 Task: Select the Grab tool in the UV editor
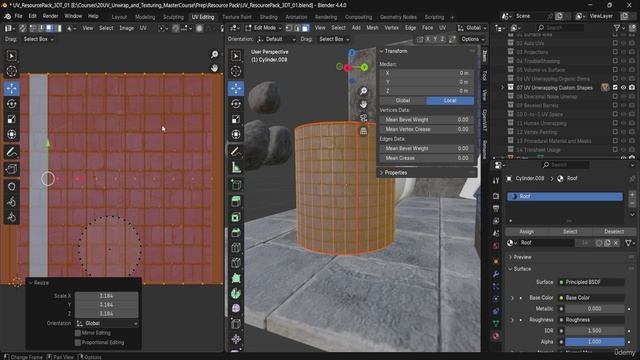coord(11,186)
